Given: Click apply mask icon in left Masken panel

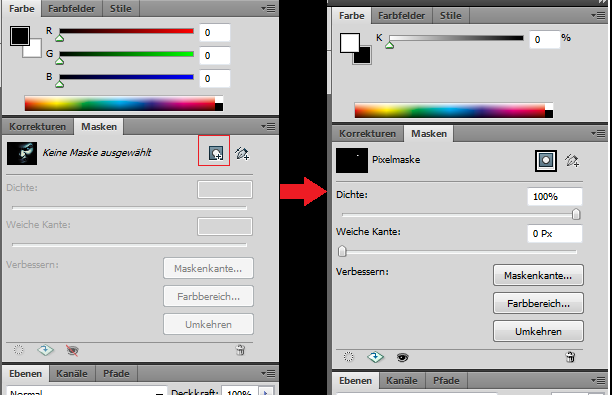Looking at the screenshot, I should (x=45, y=350).
